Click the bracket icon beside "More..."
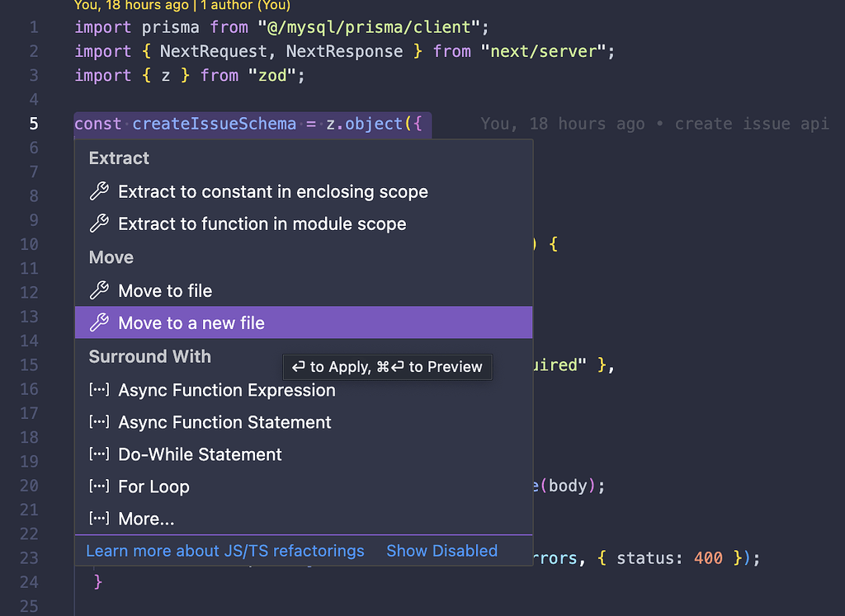This screenshot has width=845, height=616. [x=99, y=518]
